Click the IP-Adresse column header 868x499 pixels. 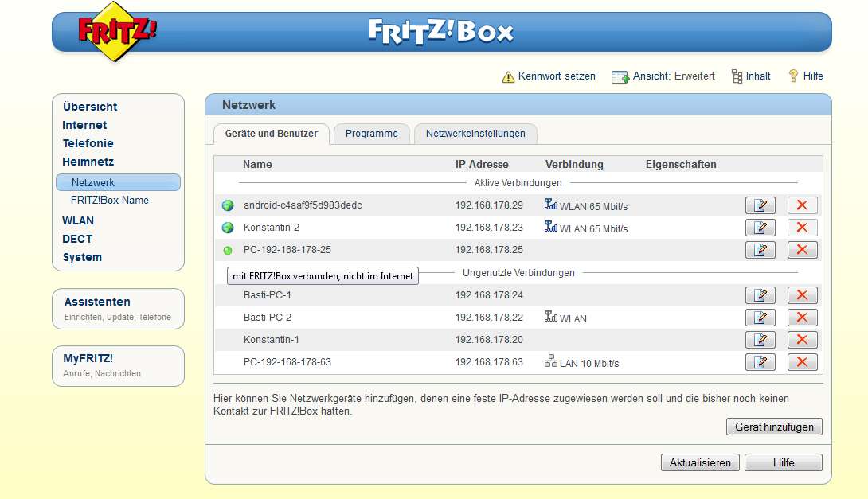[x=482, y=164]
